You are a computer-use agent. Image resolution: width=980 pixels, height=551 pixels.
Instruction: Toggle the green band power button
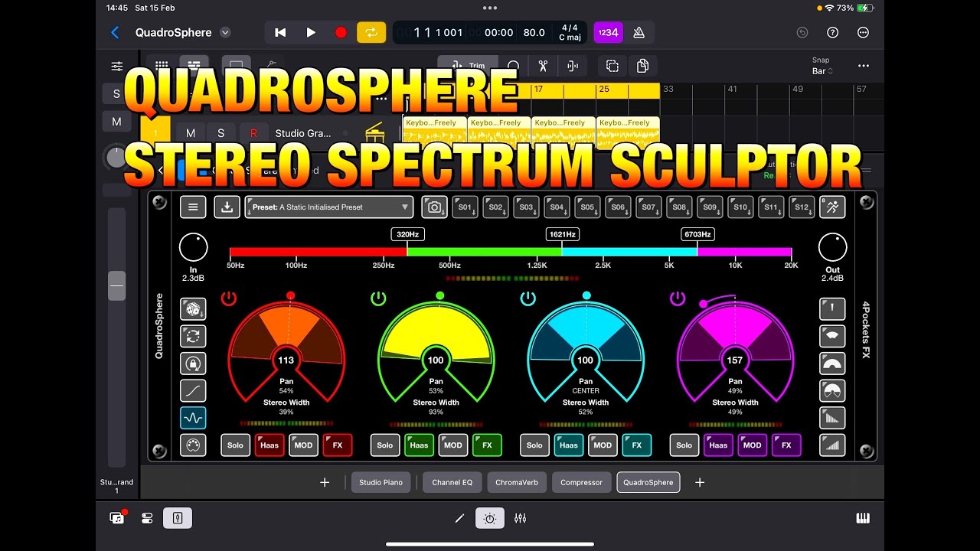(x=378, y=298)
